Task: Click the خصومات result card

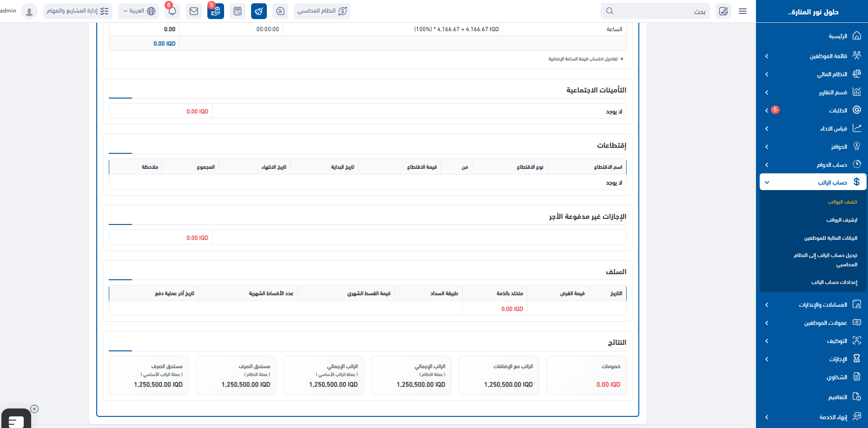Action: point(586,375)
